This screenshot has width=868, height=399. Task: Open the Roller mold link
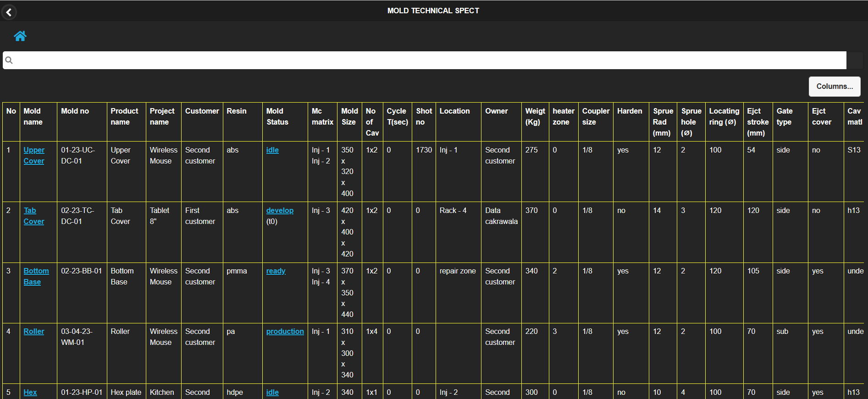pyautogui.click(x=34, y=331)
